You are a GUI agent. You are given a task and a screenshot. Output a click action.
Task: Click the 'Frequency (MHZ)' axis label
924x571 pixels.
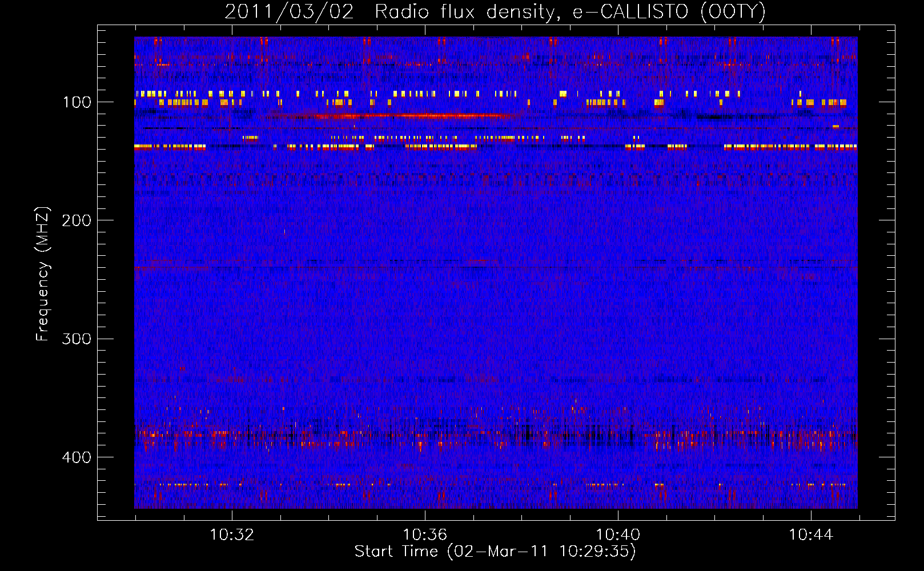click(x=43, y=274)
